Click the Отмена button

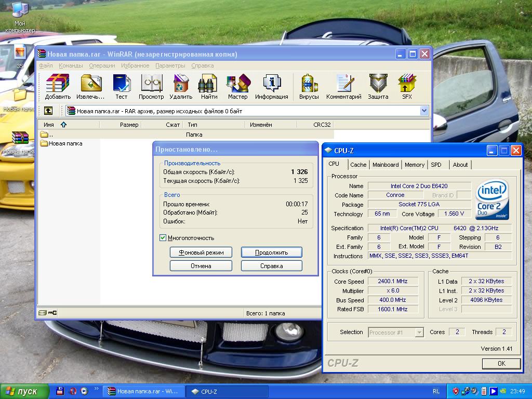(201, 265)
